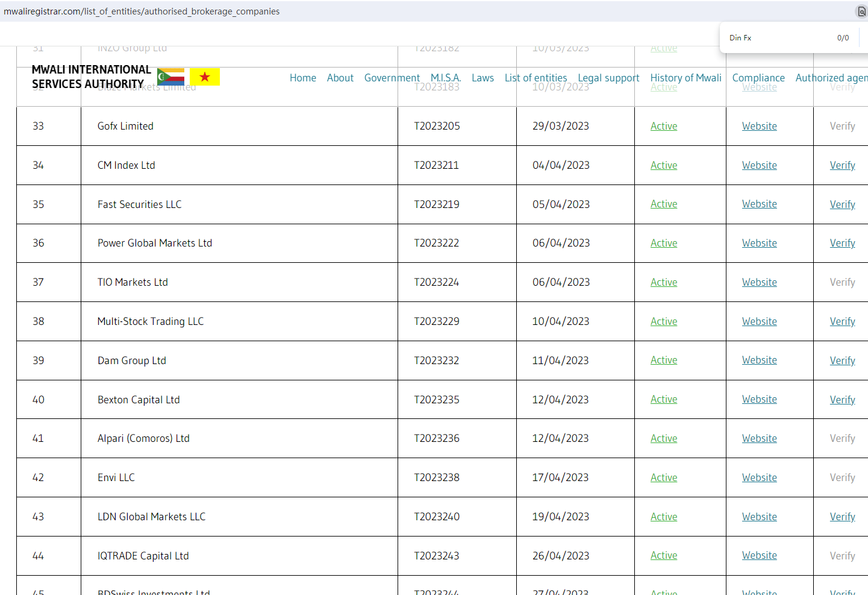Click Active status for Fast Securities LLC

pyautogui.click(x=663, y=204)
